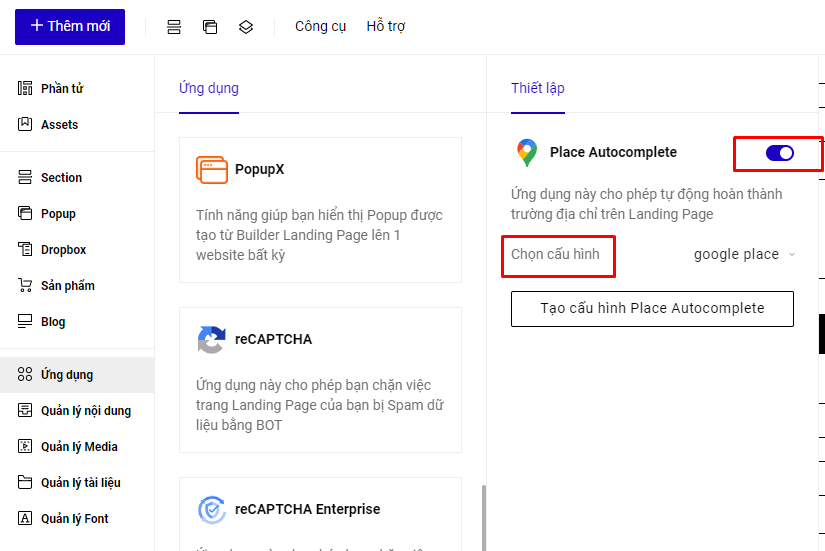
Task: Toggle the Place Autocomplete switch off
Action: point(779,153)
